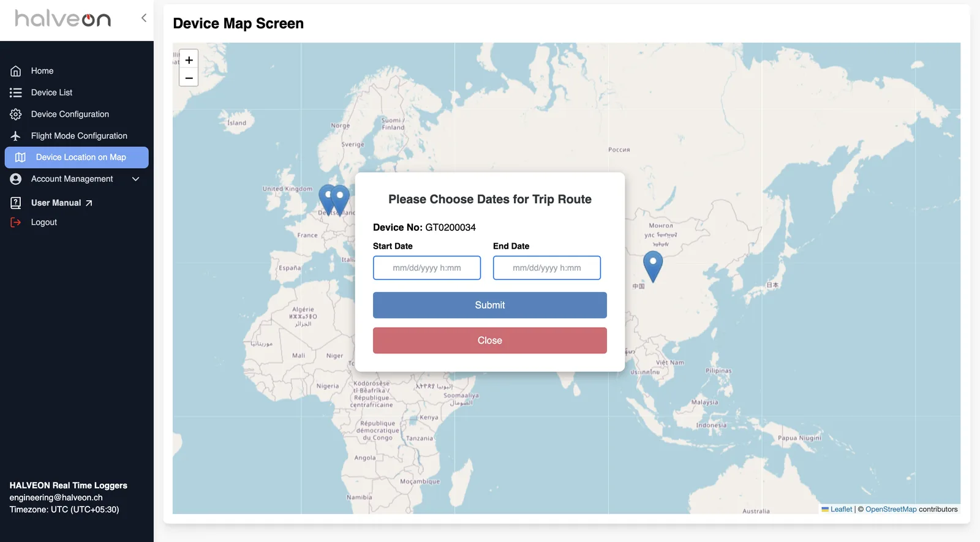Image resolution: width=980 pixels, height=542 pixels.
Task: Click the halveon logo
Action: coord(62,19)
